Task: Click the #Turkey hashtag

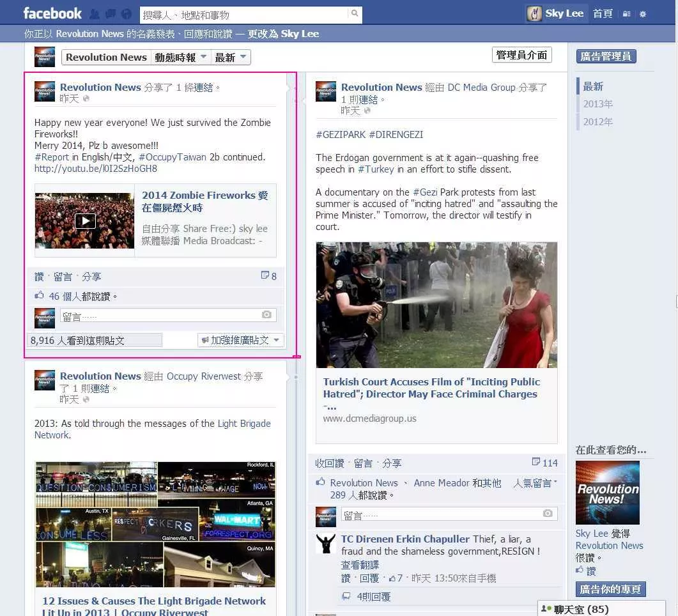Action: tap(376, 169)
